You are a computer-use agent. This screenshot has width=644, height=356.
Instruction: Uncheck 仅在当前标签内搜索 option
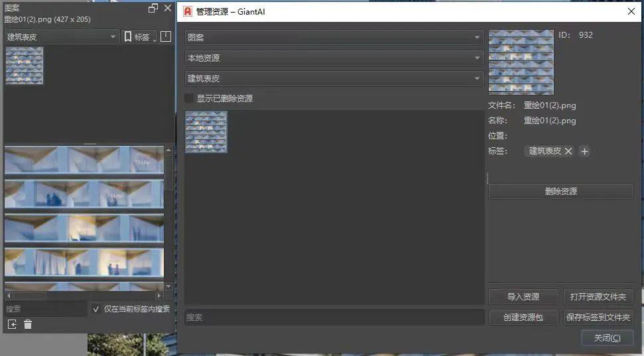[x=96, y=309]
